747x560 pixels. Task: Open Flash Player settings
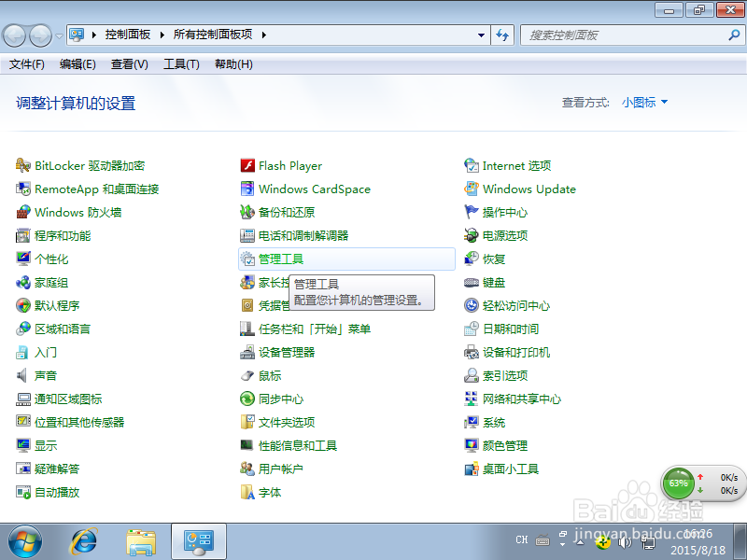tap(288, 165)
